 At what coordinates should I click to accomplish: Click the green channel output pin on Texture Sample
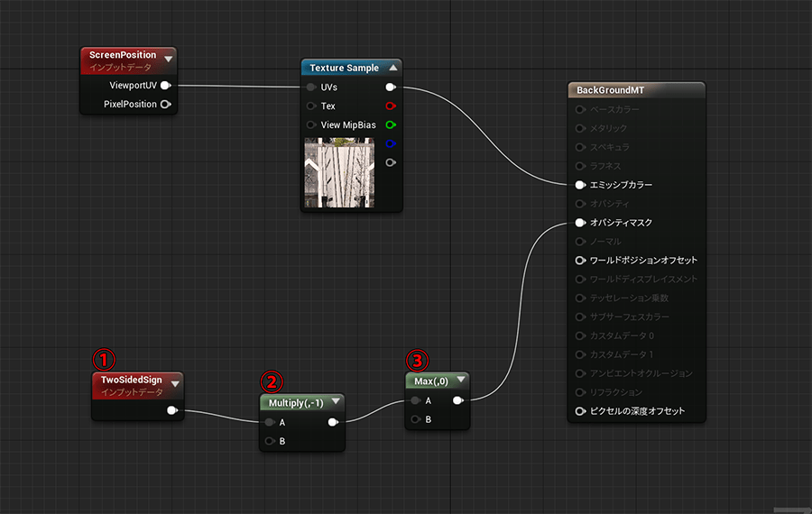(390, 125)
